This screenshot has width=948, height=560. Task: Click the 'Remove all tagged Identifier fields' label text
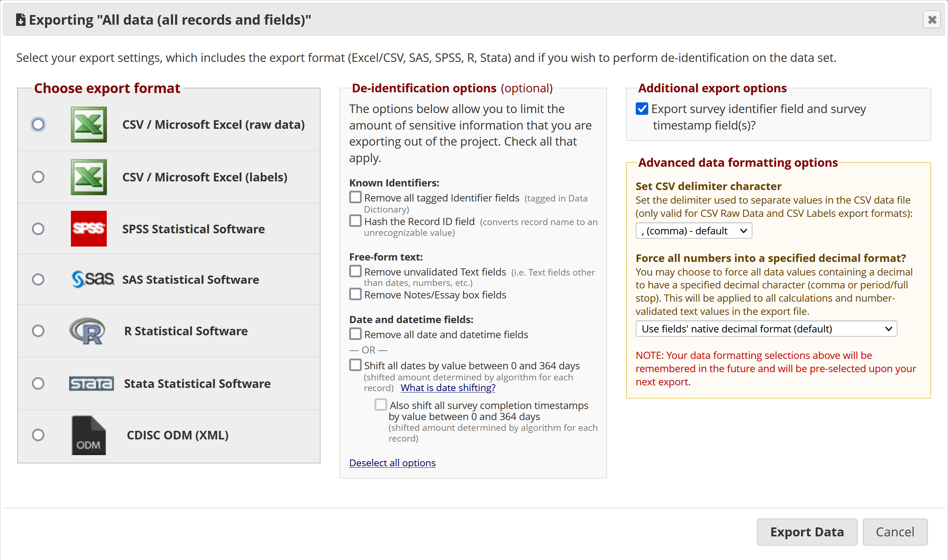coord(442,198)
